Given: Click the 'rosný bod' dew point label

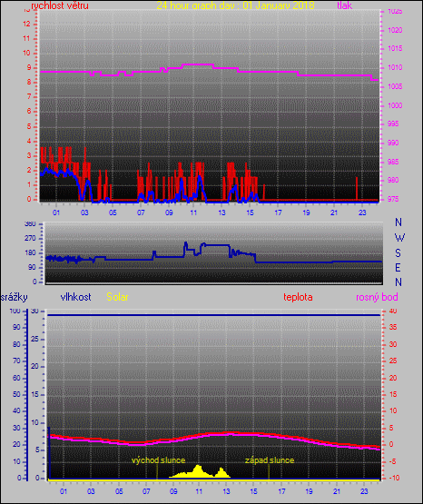Looking at the screenshot, I should pyautogui.click(x=377, y=297).
